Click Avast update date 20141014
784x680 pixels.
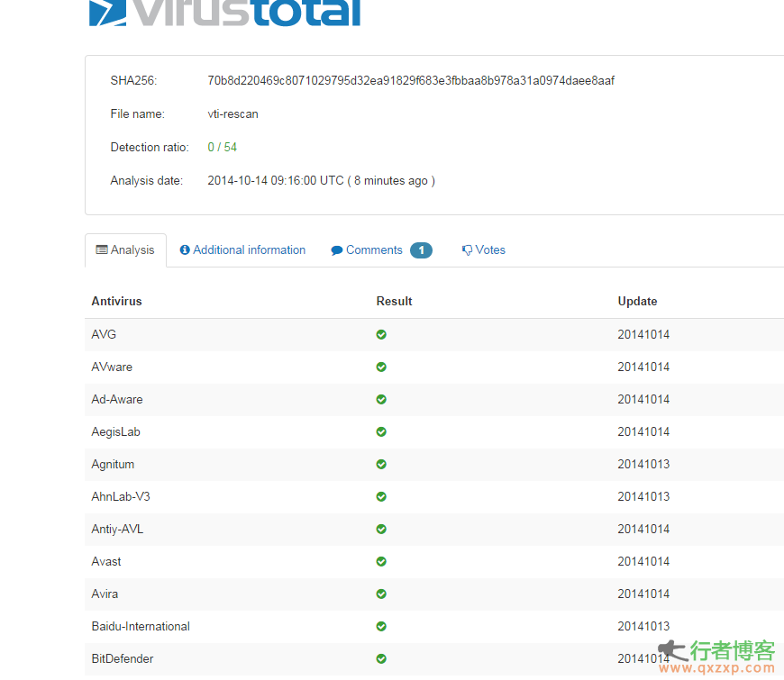click(643, 562)
